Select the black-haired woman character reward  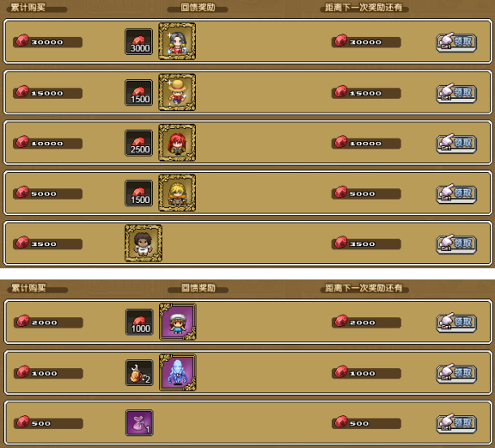(x=177, y=41)
